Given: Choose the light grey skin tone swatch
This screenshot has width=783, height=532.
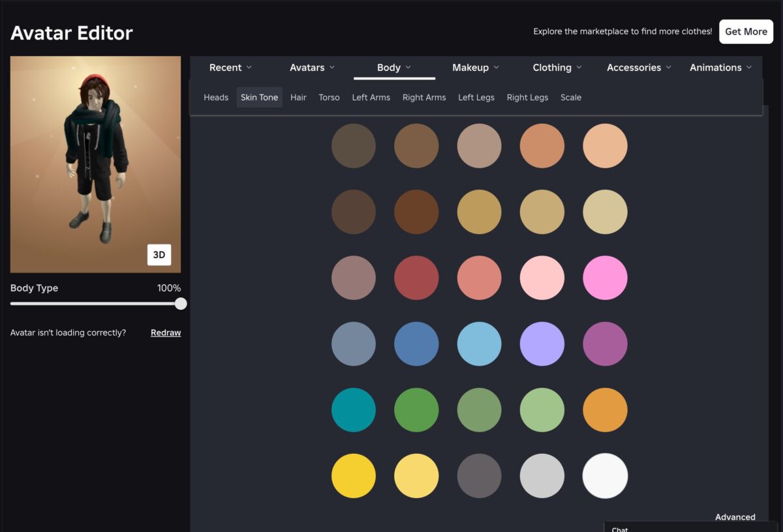Looking at the screenshot, I should click(542, 476).
